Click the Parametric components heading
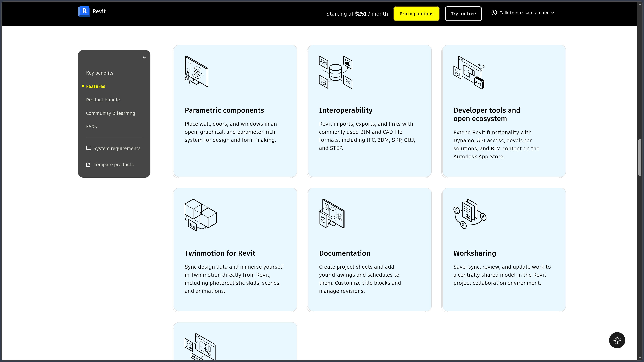This screenshot has width=644, height=362. 224,110
